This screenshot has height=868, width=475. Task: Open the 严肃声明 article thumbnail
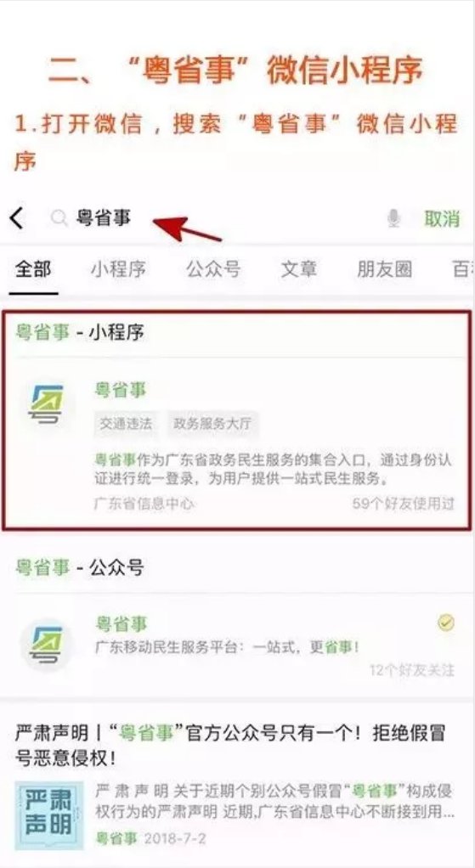point(49,815)
